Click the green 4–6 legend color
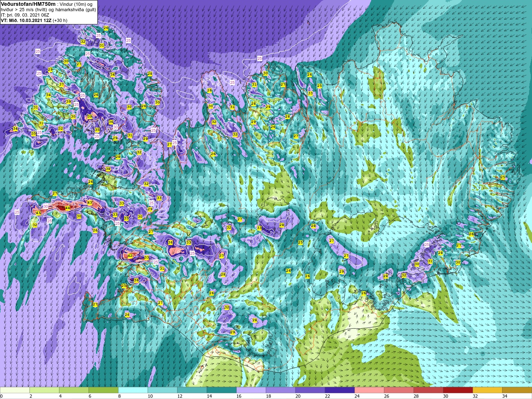This screenshot has width=532, height=399. coord(74,390)
